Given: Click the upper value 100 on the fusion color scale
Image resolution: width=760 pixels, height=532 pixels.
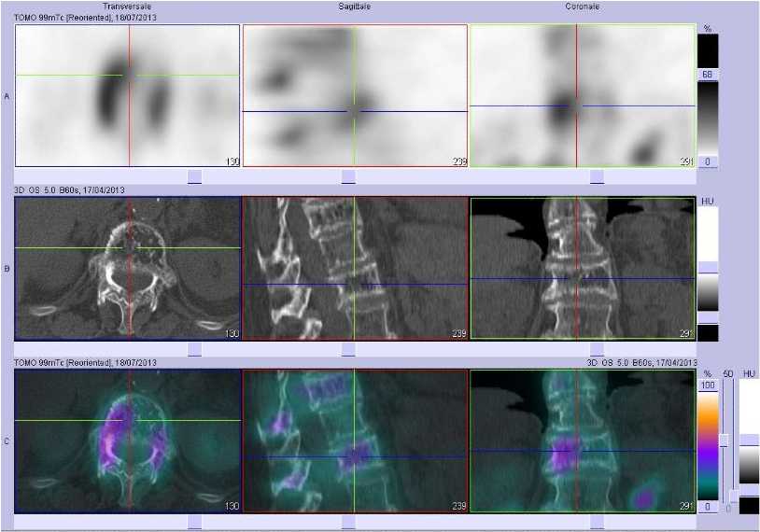Looking at the screenshot, I should tap(708, 385).
